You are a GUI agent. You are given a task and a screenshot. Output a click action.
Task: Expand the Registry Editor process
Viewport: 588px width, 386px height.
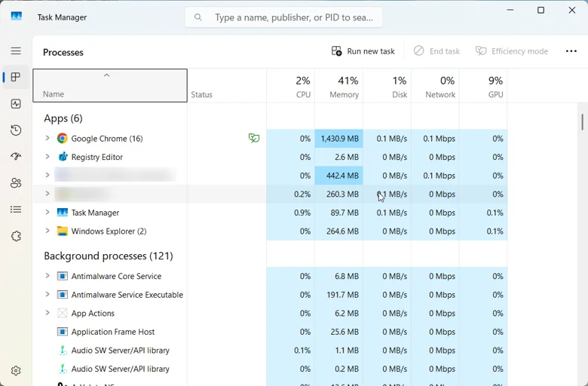coord(47,156)
